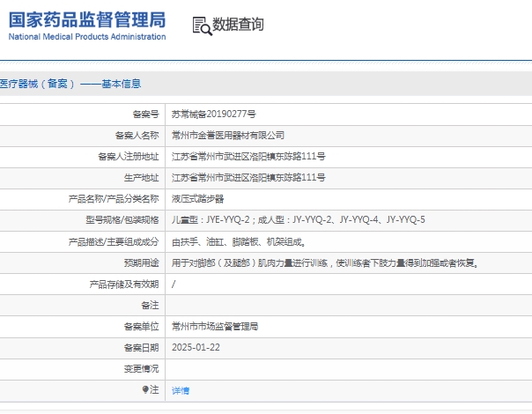
Task: Click the 备案日期 label
Action: click(x=141, y=347)
